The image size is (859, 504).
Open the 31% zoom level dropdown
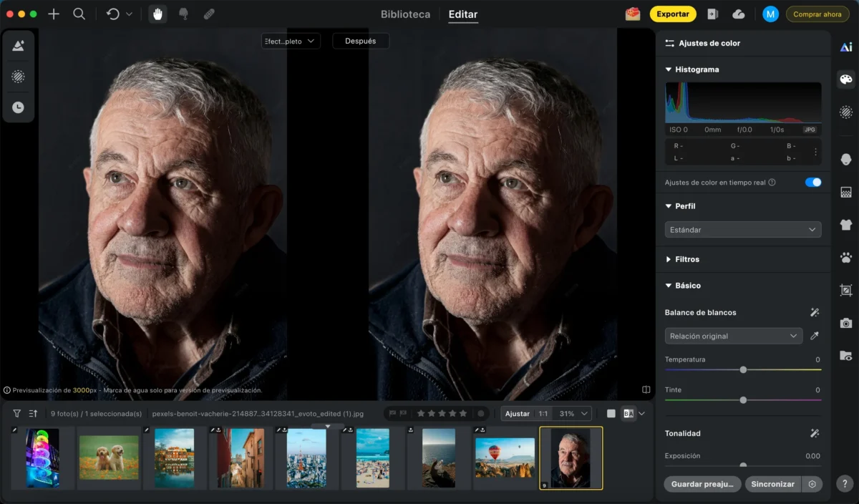click(574, 414)
